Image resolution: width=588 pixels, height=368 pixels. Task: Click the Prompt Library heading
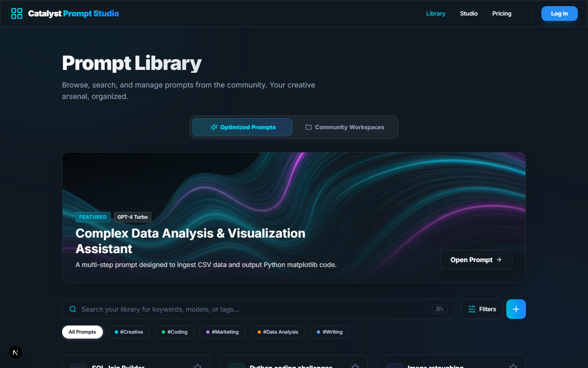click(132, 63)
